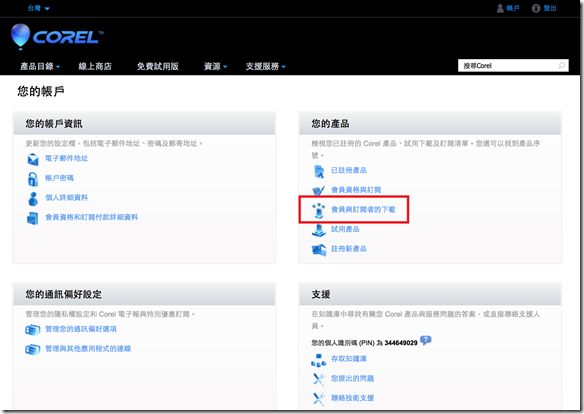The width and height of the screenshot is (584, 414).
Task: Click the envelope icon beside 電子郵件地址
Action: click(33, 159)
